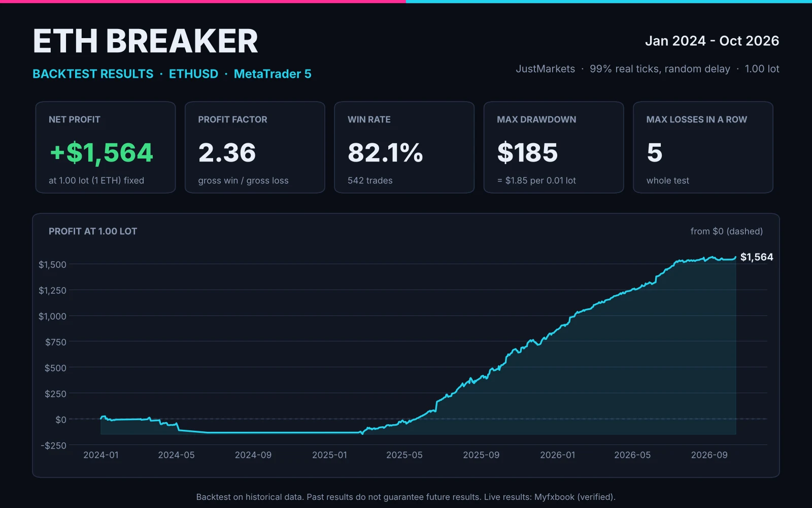Click the ETHUSD symbol text
Screen dimensions: 812x508
[x=193, y=74]
